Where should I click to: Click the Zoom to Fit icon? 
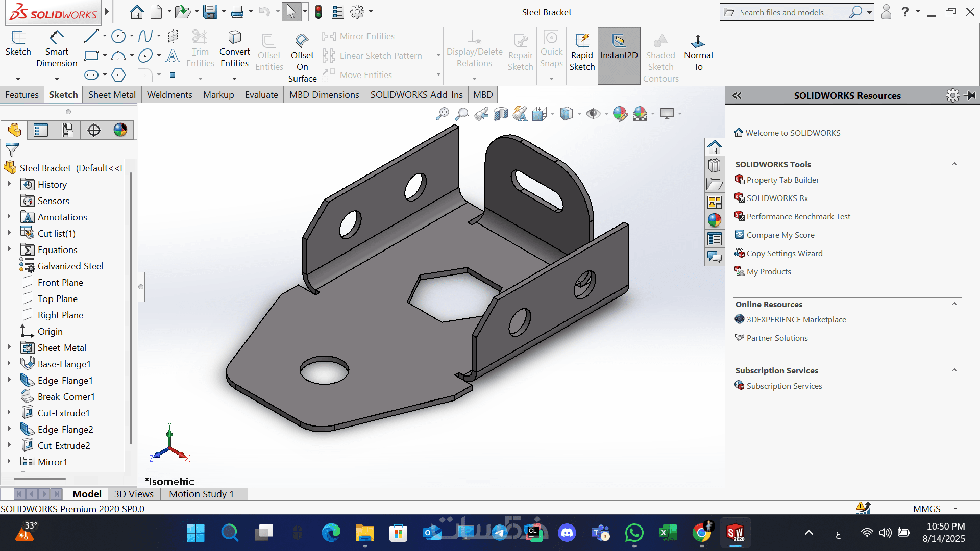tap(442, 114)
